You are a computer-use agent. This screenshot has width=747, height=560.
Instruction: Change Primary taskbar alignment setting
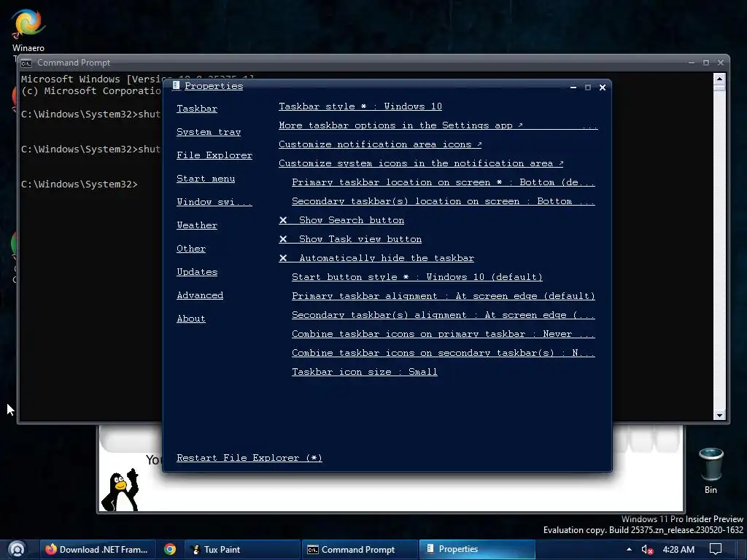click(x=443, y=296)
